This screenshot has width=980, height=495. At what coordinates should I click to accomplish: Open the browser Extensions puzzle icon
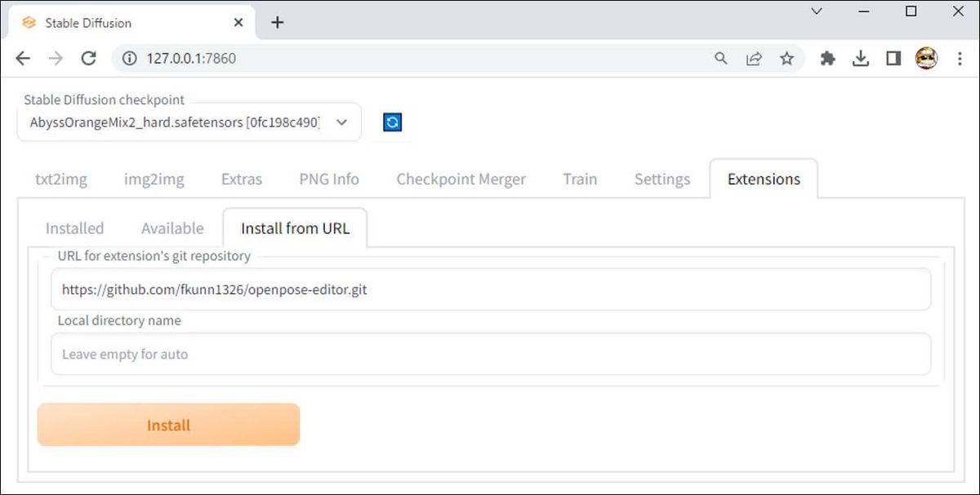pyautogui.click(x=828, y=58)
